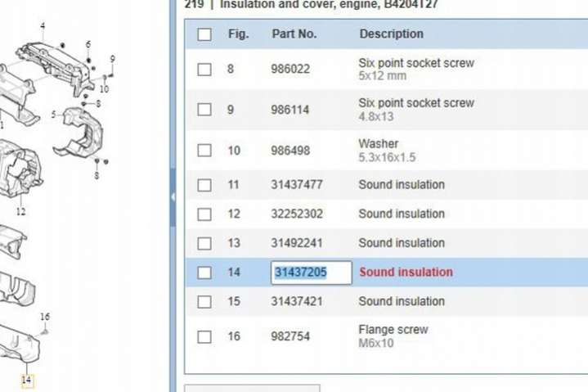The width and height of the screenshot is (588, 392).
Task: Click callout 14 in the diagram
Action: click(26, 380)
